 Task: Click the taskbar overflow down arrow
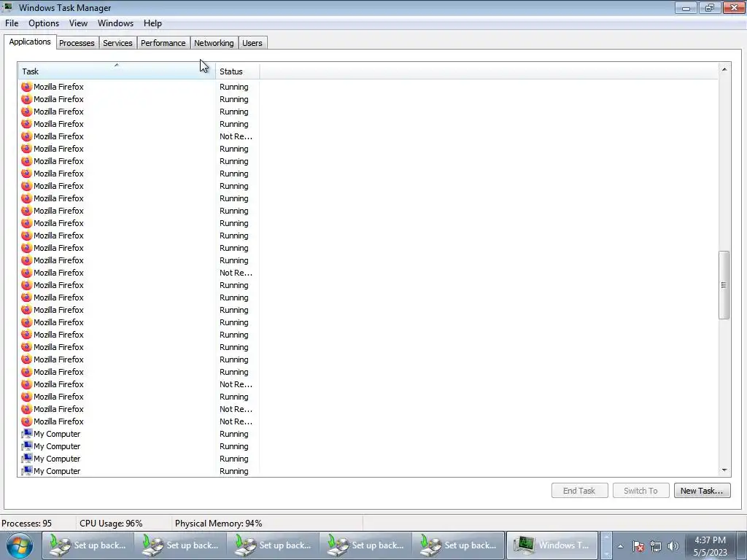tap(606, 554)
